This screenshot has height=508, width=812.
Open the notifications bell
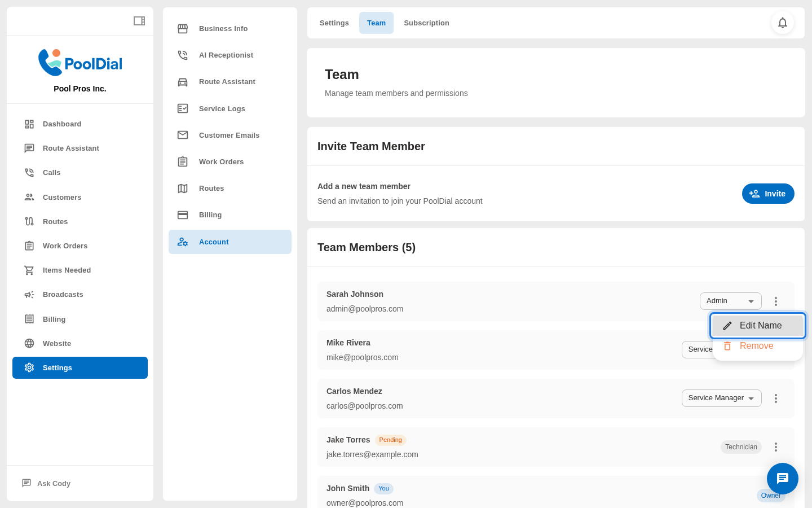pyautogui.click(x=782, y=23)
